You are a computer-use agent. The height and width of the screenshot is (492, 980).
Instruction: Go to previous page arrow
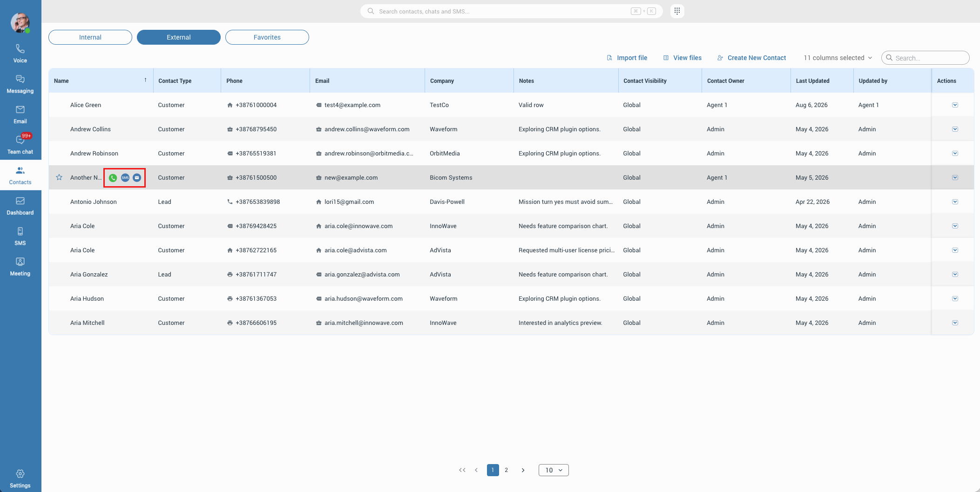(x=476, y=470)
